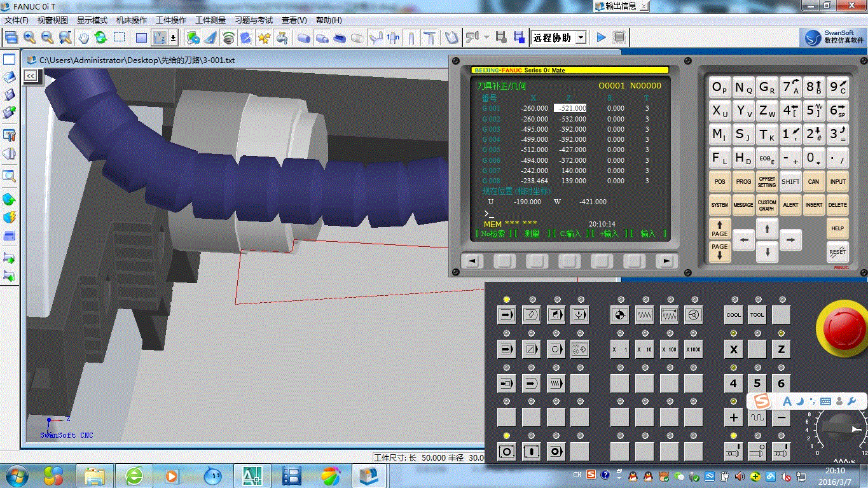Click the play run button in toolbar
The image size is (868, 488).
pos(601,38)
